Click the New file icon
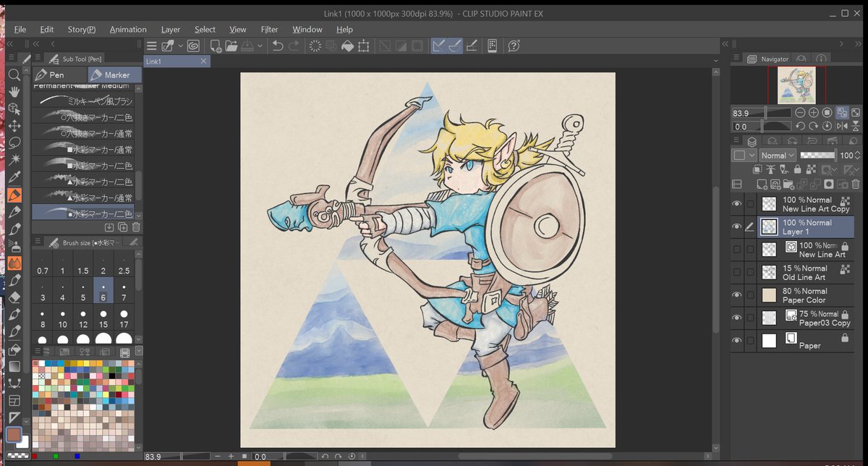The width and height of the screenshot is (868, 466). tap(216, 46)
